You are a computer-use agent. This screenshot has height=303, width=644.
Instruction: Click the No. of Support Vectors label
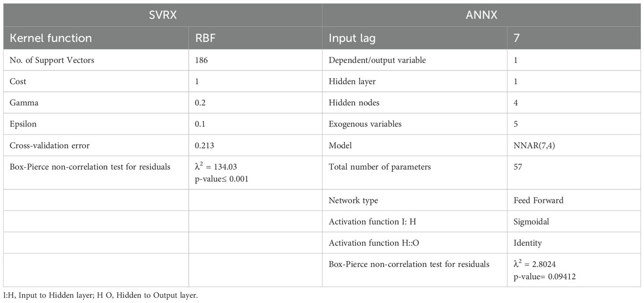point(52,60)
